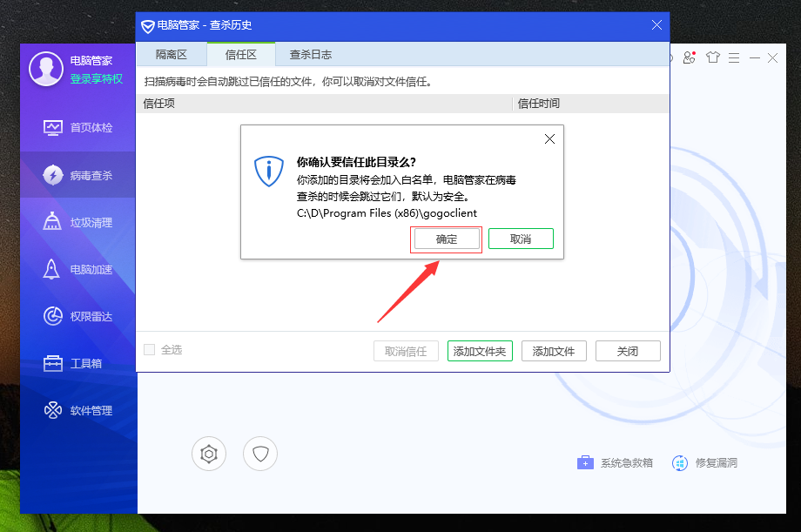This screenshot has height=532, width=801.
Task: Minimize the main 电脑管家 window
Action: tap(755, 58)
